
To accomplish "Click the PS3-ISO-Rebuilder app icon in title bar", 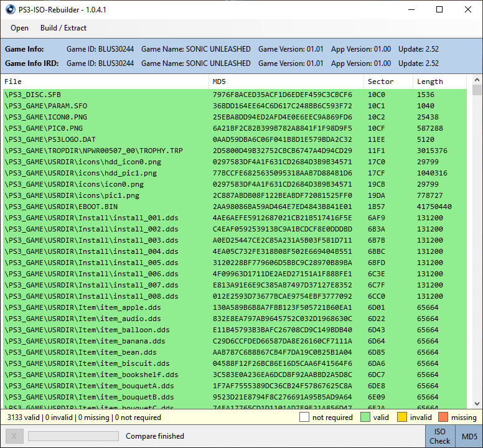I will point(10,9).
